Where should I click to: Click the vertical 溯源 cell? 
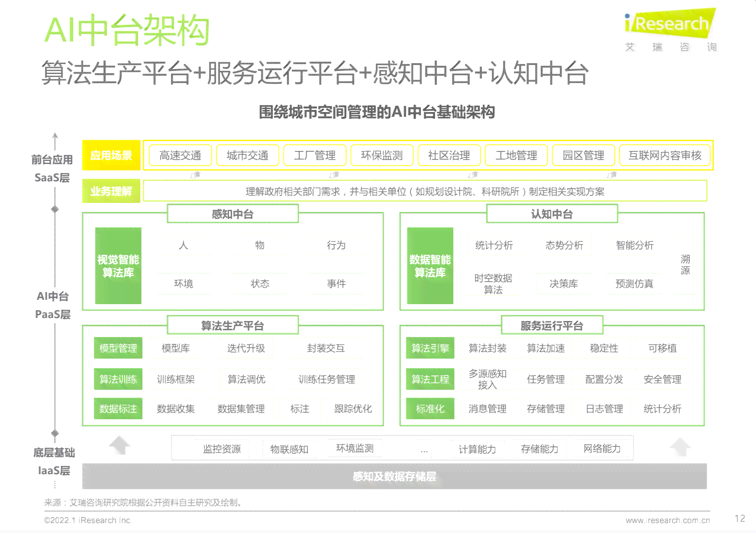pyautogui.click(x=685, y=265)
